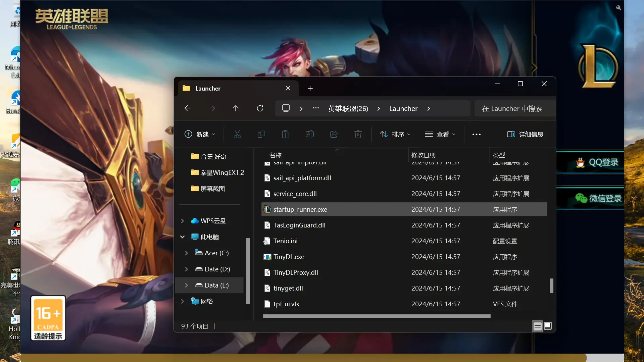Expand the WPS云盘 tree node
The image size is (644, 362).
pyautogui.click(x=183, y=221)
